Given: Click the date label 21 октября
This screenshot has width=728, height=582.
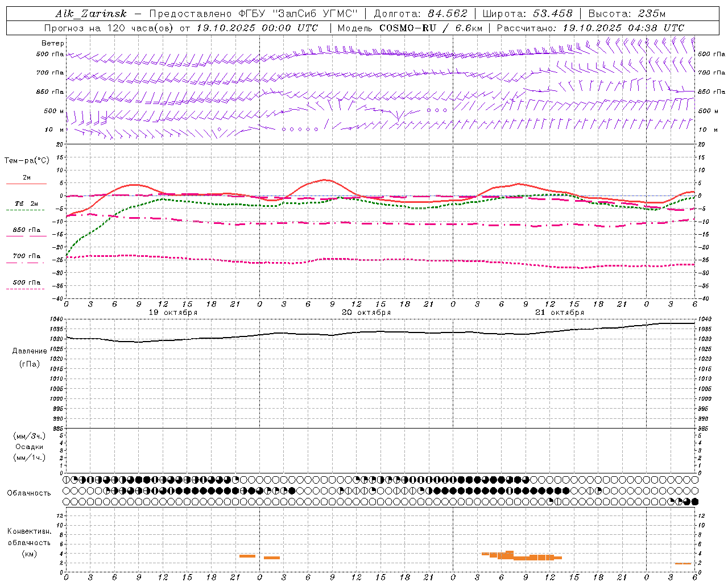Looking at the screenshot, I should click(x=560, y=313).
